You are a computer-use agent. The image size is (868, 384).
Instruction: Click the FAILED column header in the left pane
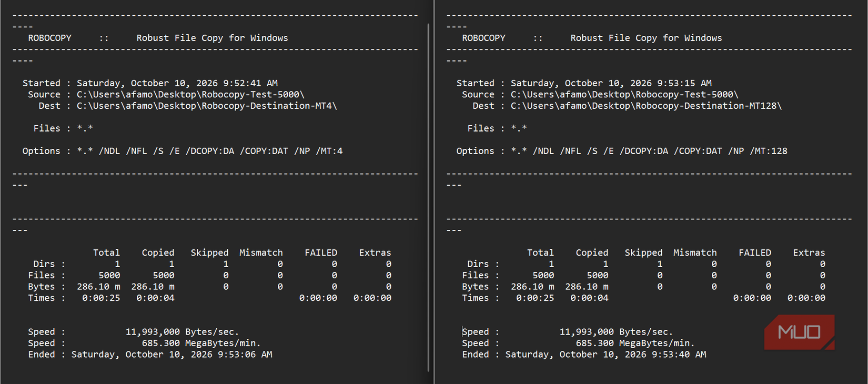[x=321, y=252]
